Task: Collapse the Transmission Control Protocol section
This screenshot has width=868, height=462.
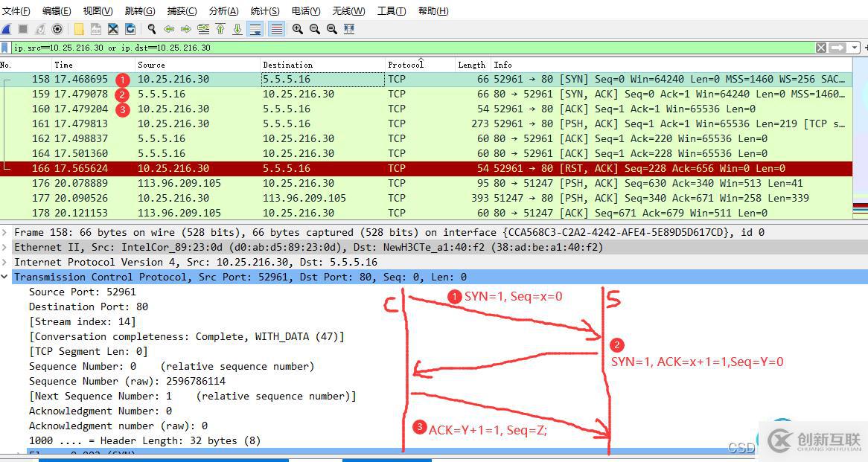Action: pos(5,277)
